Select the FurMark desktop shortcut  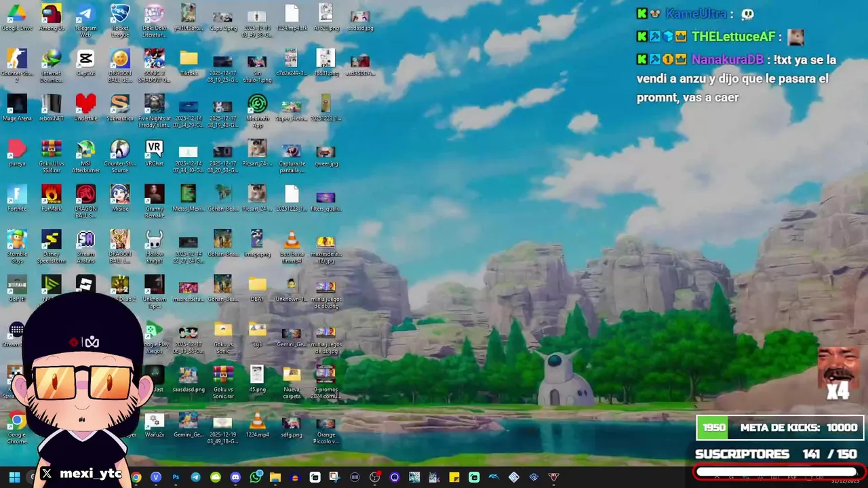pos(52,199)
